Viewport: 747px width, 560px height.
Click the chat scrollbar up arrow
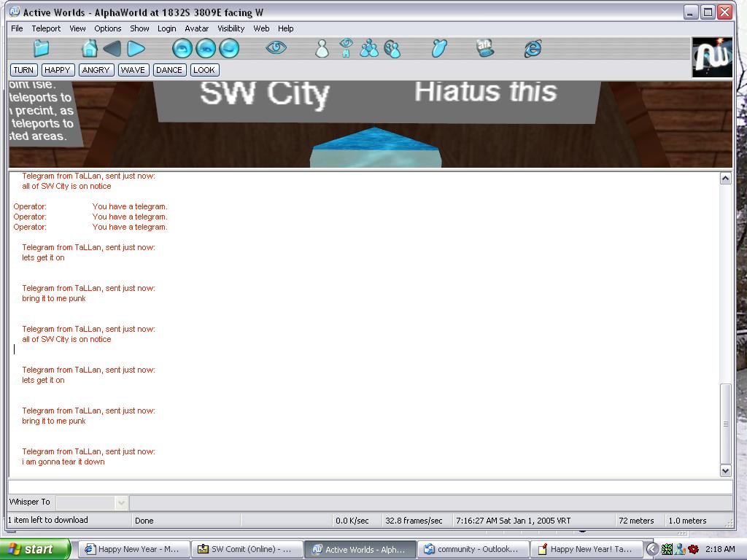(x=725, y=179)
